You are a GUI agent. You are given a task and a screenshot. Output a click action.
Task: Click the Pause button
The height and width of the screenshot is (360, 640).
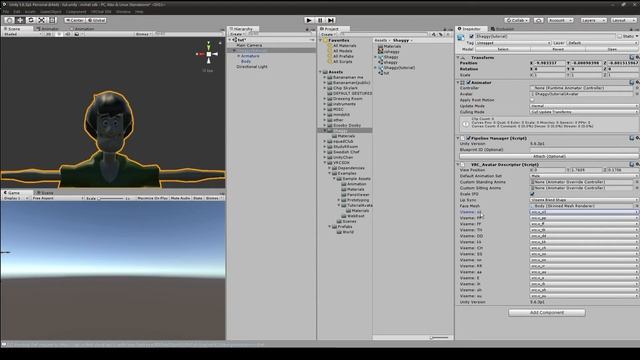click(x=320, y=20)
